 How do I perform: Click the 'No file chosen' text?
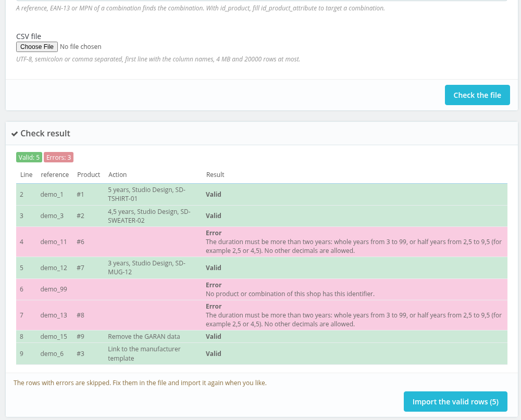tap(80, 47)
